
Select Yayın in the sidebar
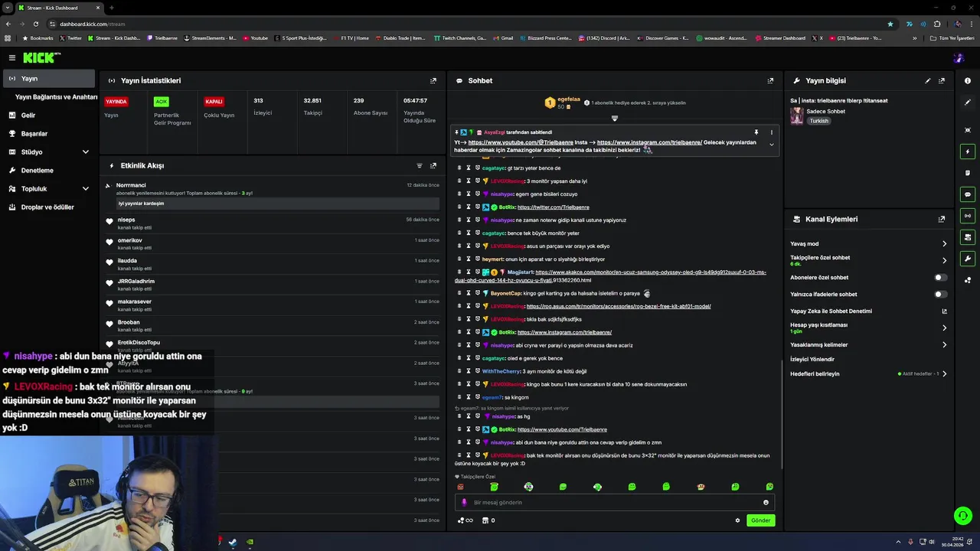coord(49,79)
